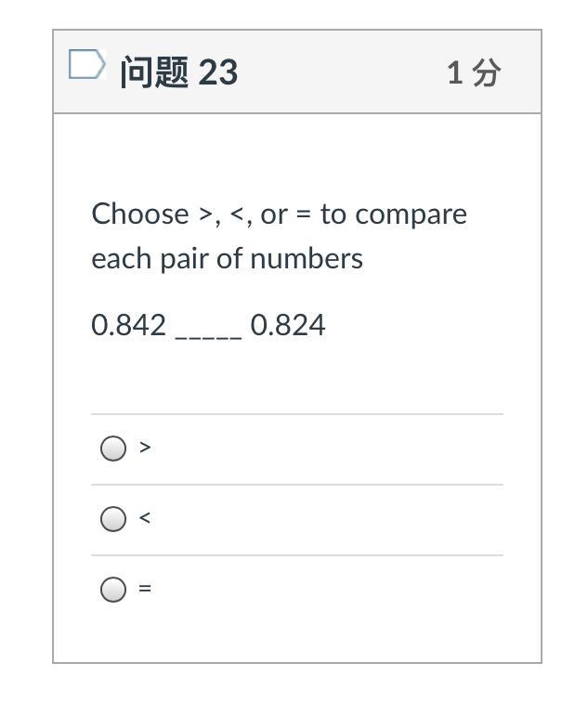Click the "问题" text in the header
Image resolution: width=575 pixels, height=728 pixels.
coord(154,72)
